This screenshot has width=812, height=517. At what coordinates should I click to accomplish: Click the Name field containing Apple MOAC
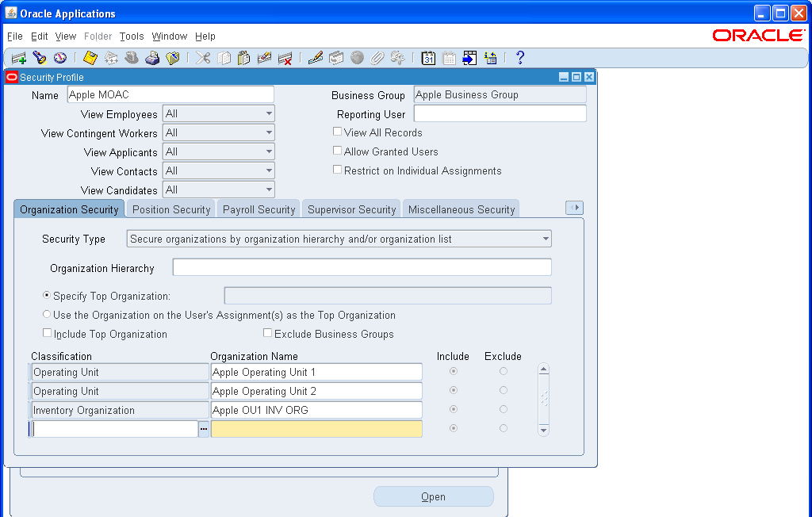point(170,94)
